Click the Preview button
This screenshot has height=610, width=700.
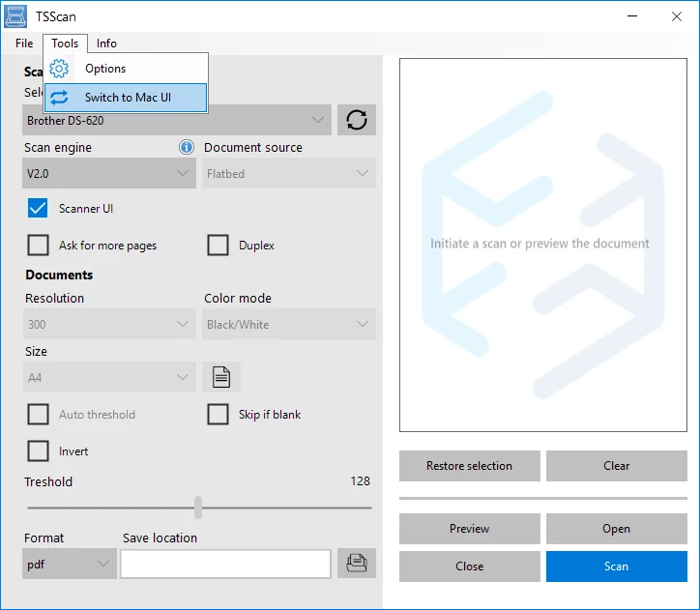tap(469, 529)
